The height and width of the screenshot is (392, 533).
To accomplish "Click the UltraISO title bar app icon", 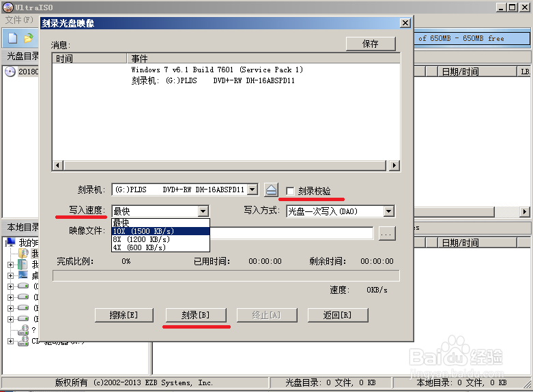I will click(8, 7).
